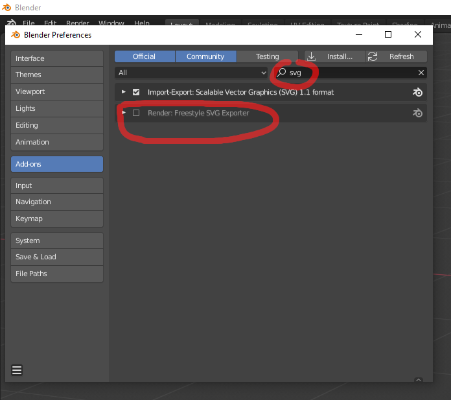Open the Render menu in main Blender window

[78, 23]
